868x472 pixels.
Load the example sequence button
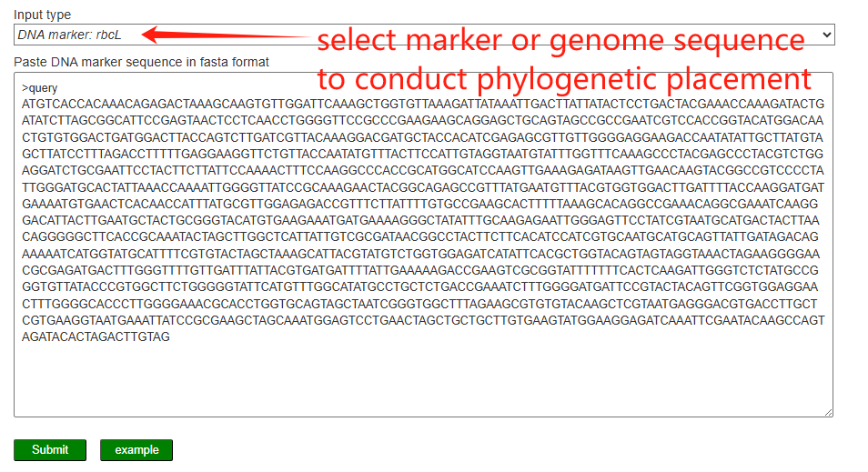click(136, 449)
